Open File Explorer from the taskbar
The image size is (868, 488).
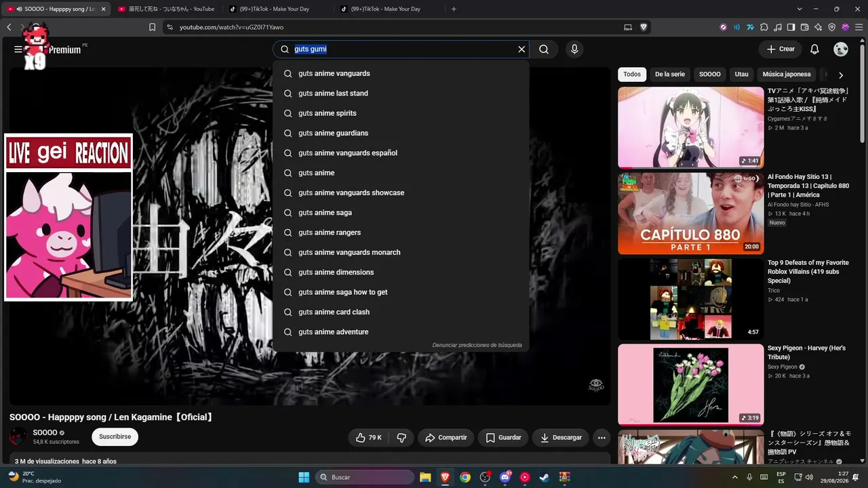(x=425, y=477)
